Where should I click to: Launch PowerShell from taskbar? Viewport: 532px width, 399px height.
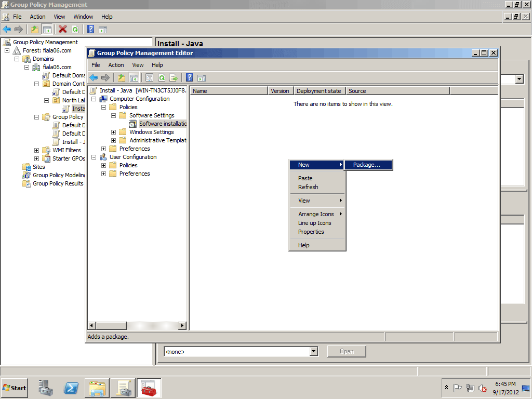71,388
